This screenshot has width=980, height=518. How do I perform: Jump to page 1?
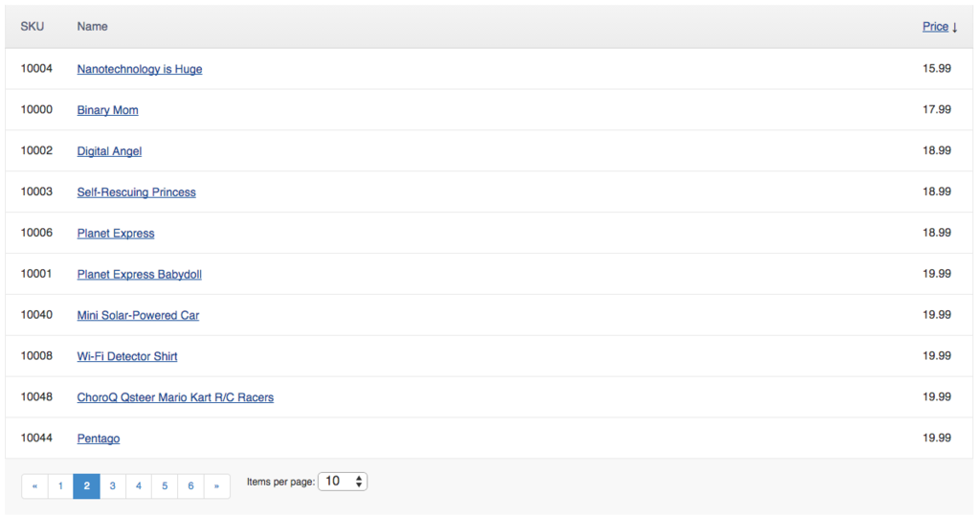coord(60,486)
